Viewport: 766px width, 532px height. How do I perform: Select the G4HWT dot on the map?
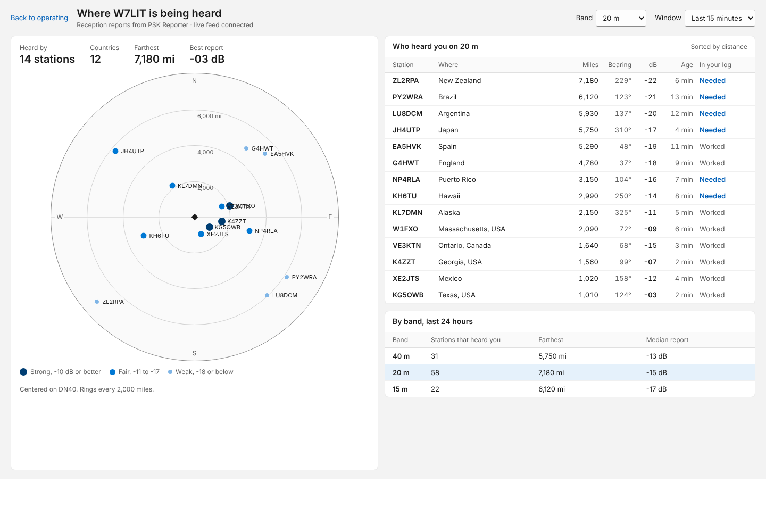pyautogui.click(x=246, y=148)
